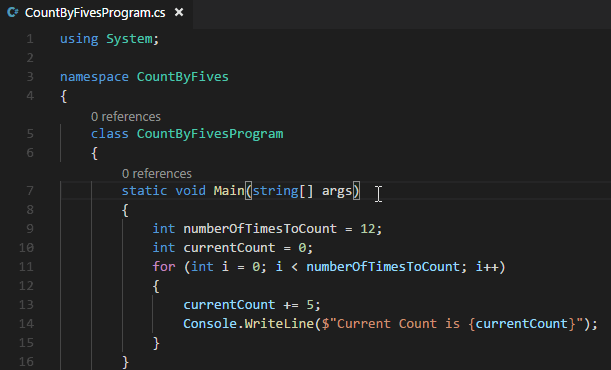The height and width of the screenshot is (370, 611).
Task: Click the C# file icon in the tab
Action: [x=12, y=12]
